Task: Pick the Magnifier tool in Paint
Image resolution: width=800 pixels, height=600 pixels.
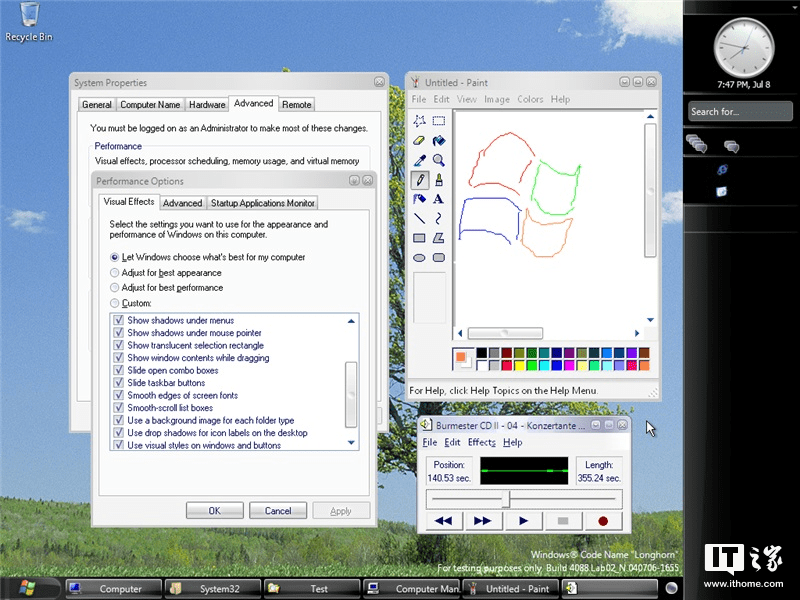Action: click(x=439, y=162)
